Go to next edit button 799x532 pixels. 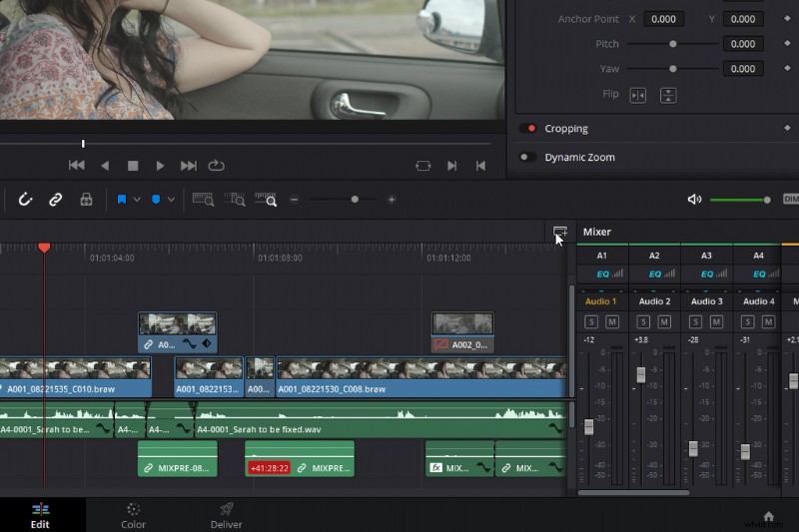click(x=452, y=166)
